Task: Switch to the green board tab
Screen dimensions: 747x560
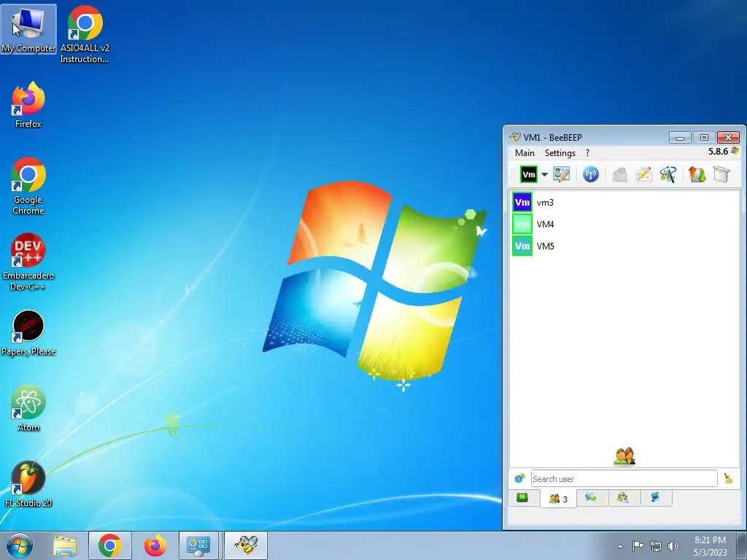Action: coord(522,498)
